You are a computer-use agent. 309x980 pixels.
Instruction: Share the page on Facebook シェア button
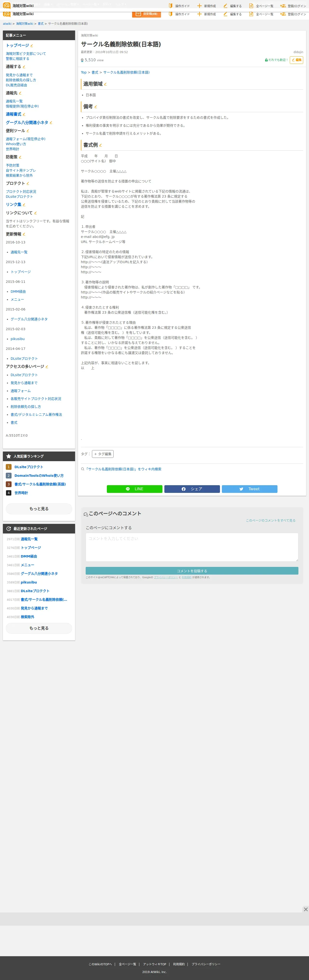coord(192,489)
